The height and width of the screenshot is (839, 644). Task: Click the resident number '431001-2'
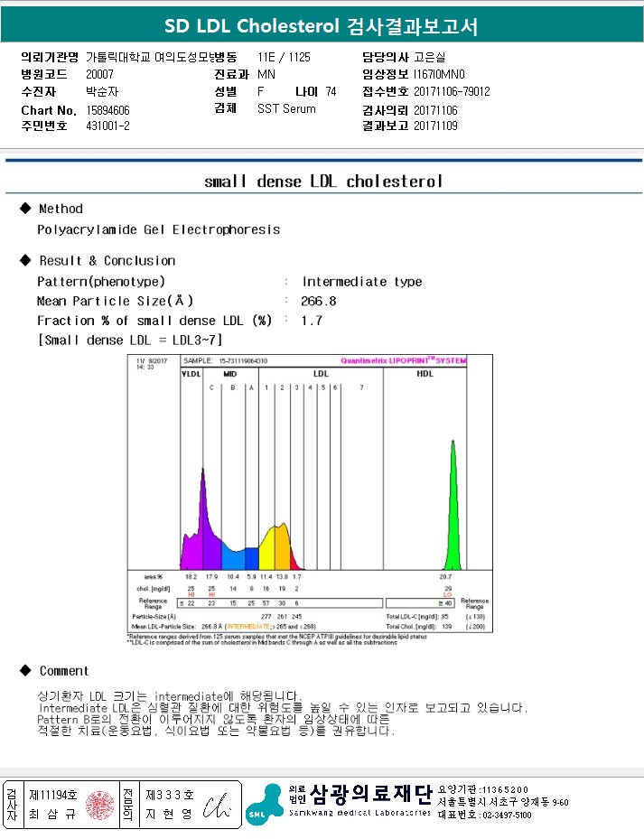(x=107, y=126)
